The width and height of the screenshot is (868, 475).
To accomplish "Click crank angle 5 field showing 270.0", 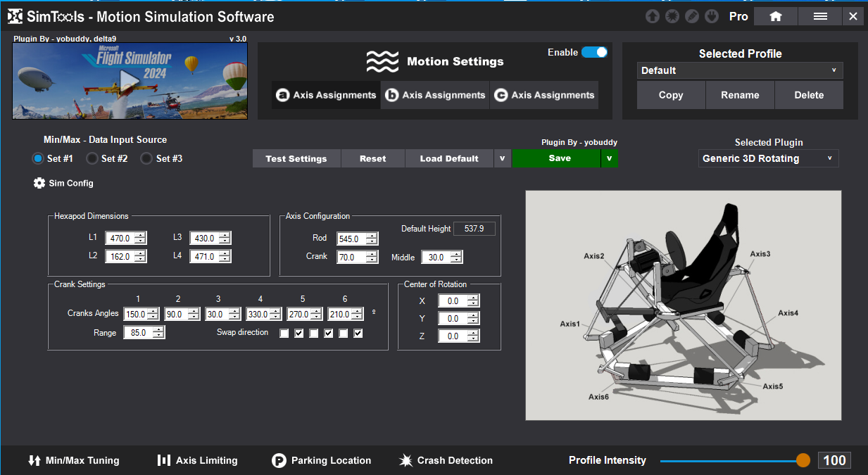I will pyautogui.click(x=306, y=315).
